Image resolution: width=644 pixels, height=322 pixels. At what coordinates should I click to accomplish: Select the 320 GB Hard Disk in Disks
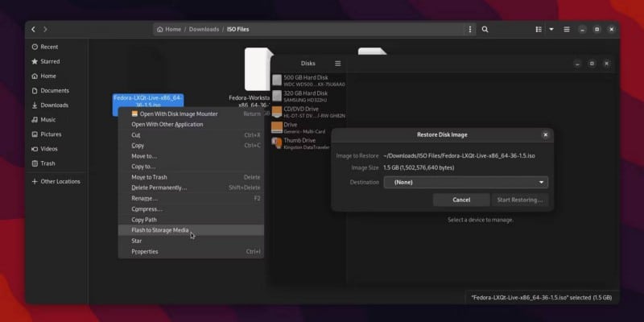pos(308,96)
